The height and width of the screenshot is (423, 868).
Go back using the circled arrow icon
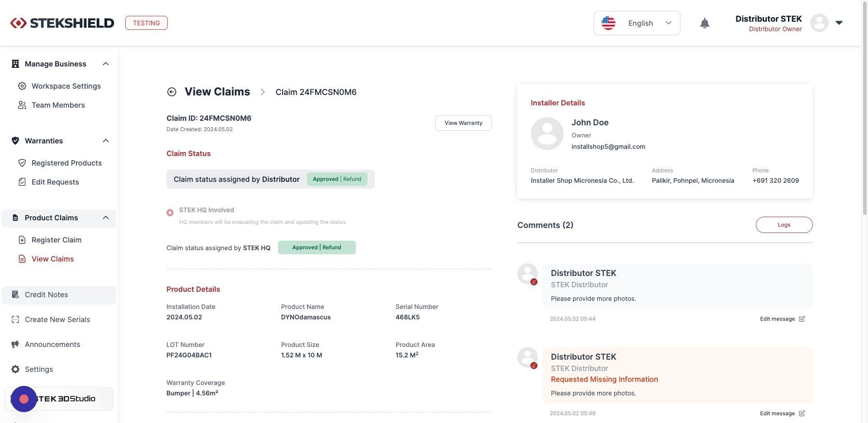click(172, 92)
